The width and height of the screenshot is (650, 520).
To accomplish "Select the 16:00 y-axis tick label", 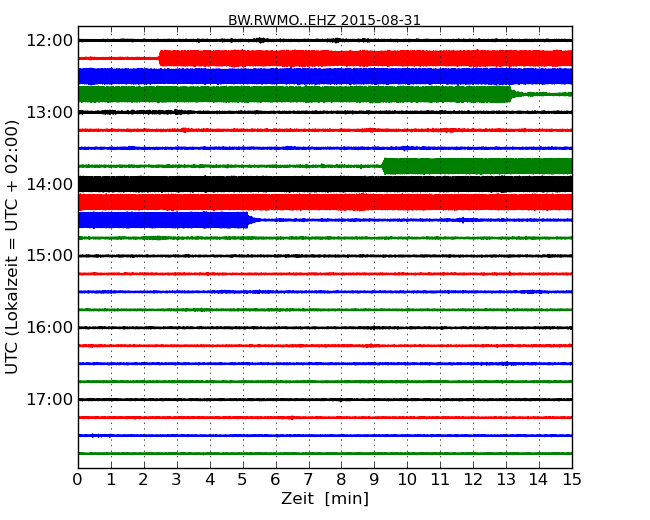I will tap(50, 328).
